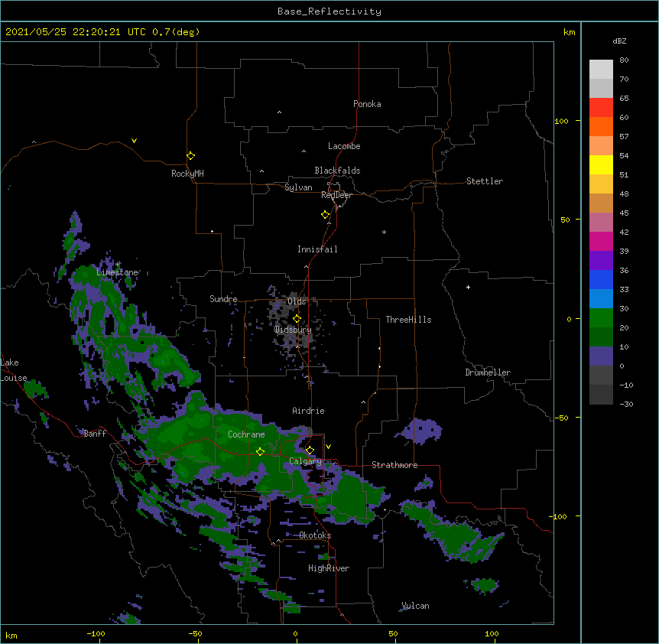Click the yellow V marker northeast of Calgary
Image resolution: width=659 pixels, height=644 pixels.
pos(328,447)
